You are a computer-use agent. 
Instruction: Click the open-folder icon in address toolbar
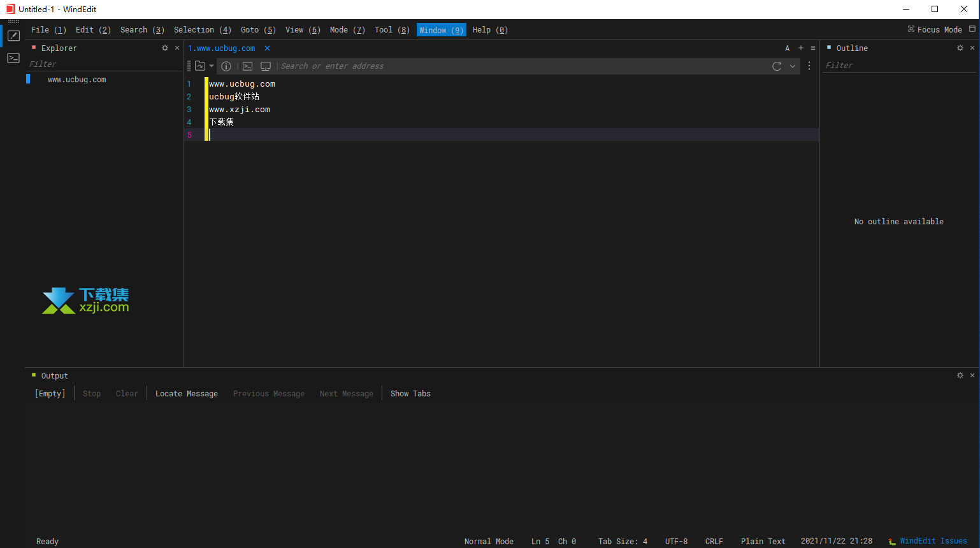[200, 66]
